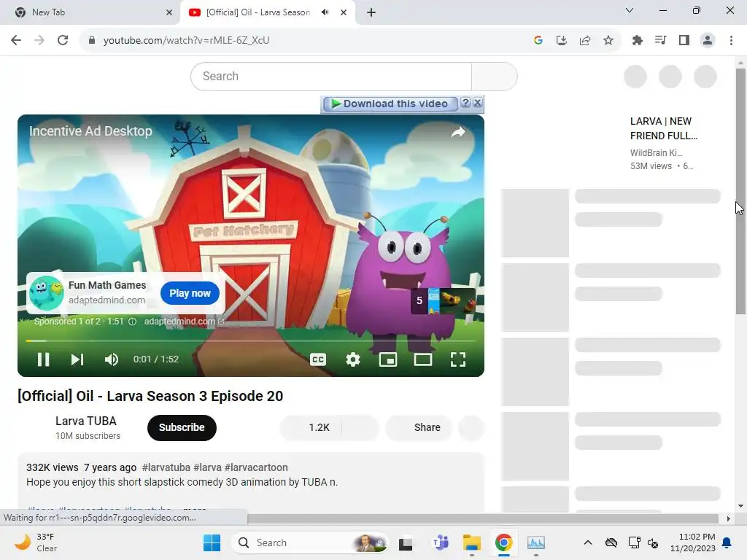Open adaptedmind.com link beside Sponsored text
Screen dimensions: 747x560
pos(184,322)
